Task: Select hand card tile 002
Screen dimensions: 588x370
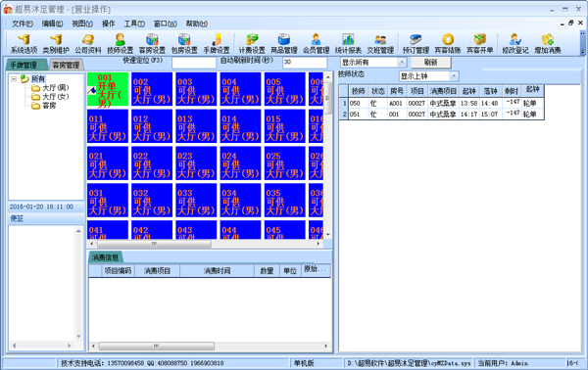Action: point(152,89)
